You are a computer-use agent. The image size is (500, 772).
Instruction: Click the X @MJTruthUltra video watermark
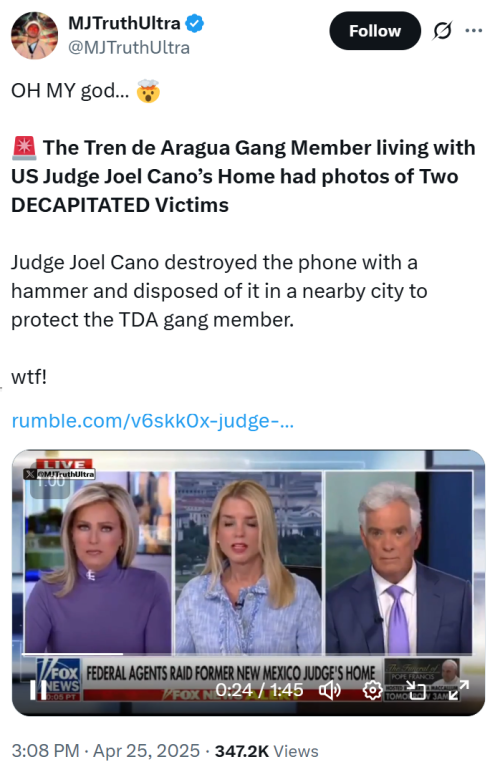pos(59,474)
